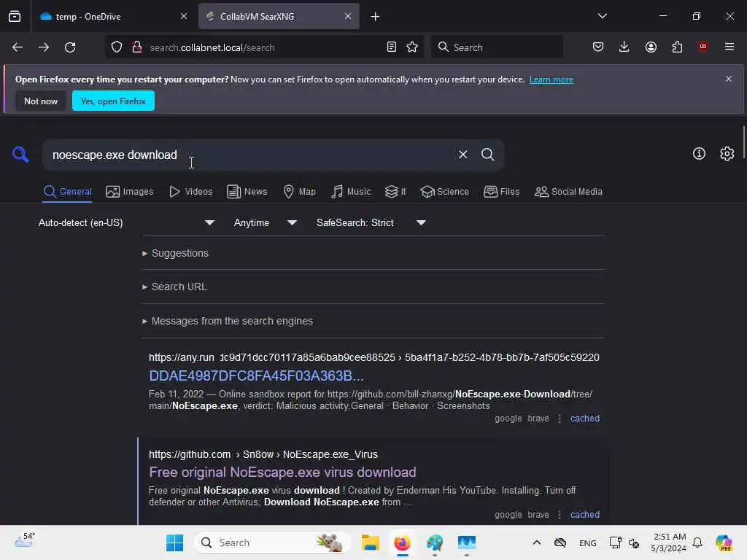Show hidden system tray icons
Image resolution: width=747 pixels, height=560 pixels.
536,542
